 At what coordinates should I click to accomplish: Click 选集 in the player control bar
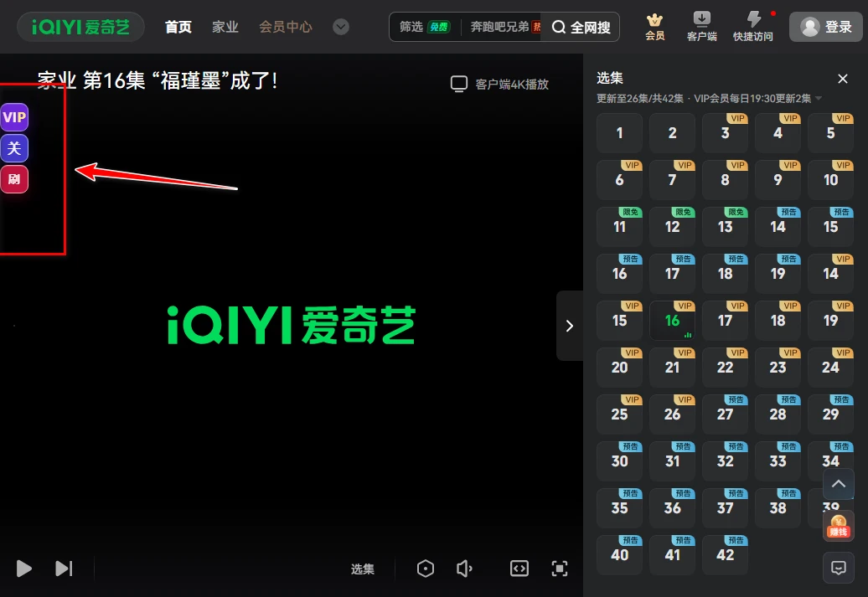(x=363, y=569)
